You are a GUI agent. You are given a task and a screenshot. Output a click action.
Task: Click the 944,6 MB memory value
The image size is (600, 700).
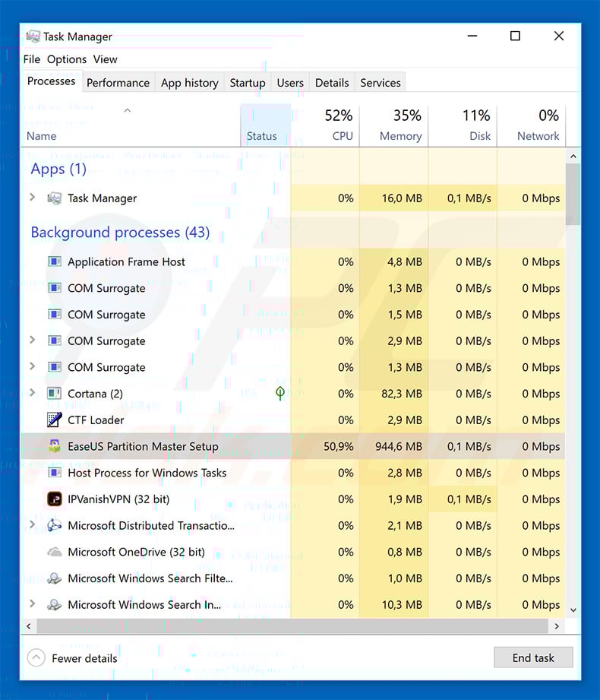point(399,446)
